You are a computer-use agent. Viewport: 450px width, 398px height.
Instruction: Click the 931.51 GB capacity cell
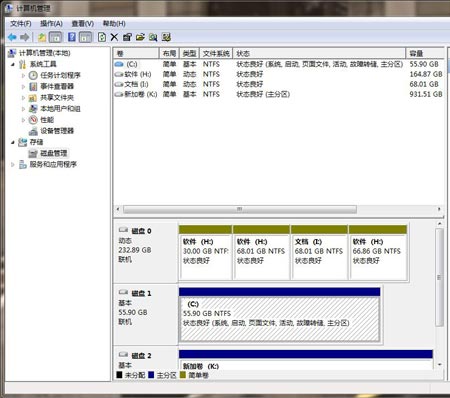(426, 94)
